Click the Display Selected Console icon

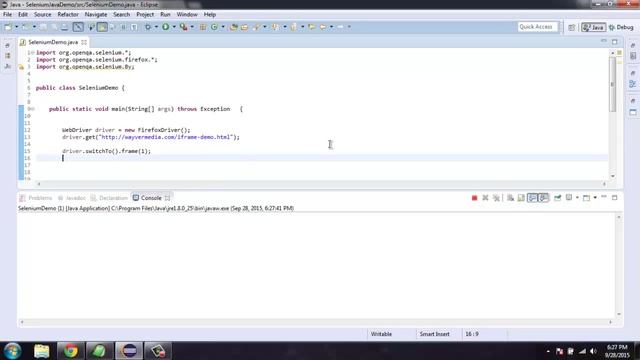coord(569,198)
